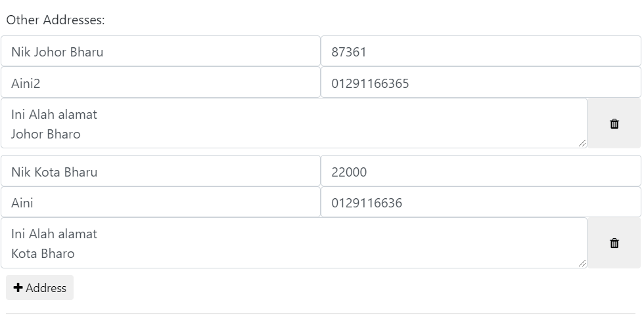644x317 pixels.
Task: Click the Johor Bharo textarea resize handle
Action: pyautogui.click(x=582, y=143)
